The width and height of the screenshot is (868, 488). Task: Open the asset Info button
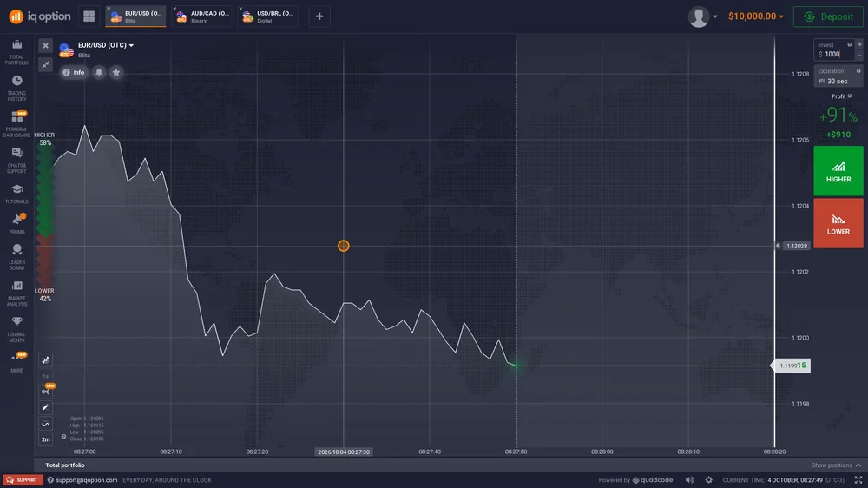tap(74, 73)
